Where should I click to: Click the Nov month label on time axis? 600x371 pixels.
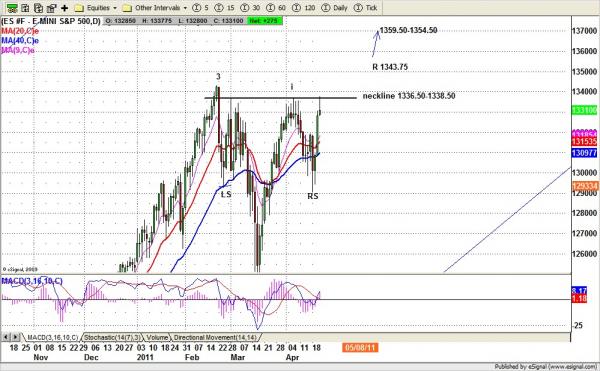[41, 357]
